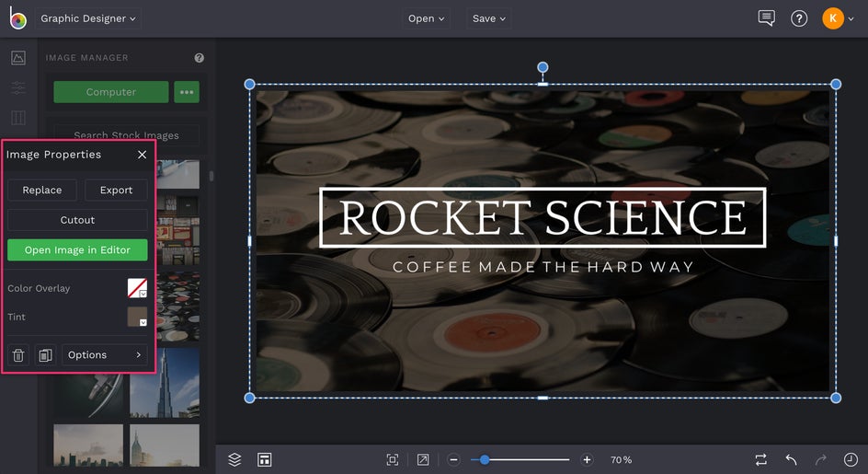Click the Cutout button
The height and width of the screenshot is (474, 868).
(77, 220)
